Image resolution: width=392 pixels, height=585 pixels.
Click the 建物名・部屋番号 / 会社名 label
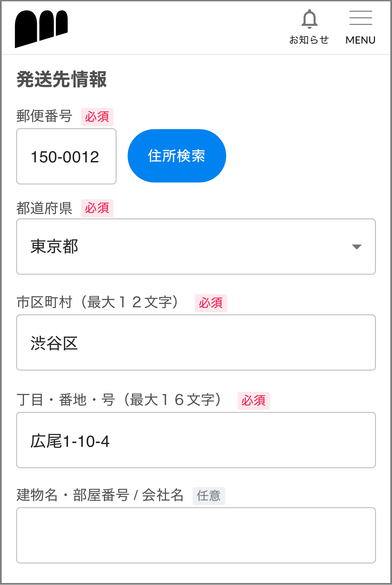(x=100, y=495)
